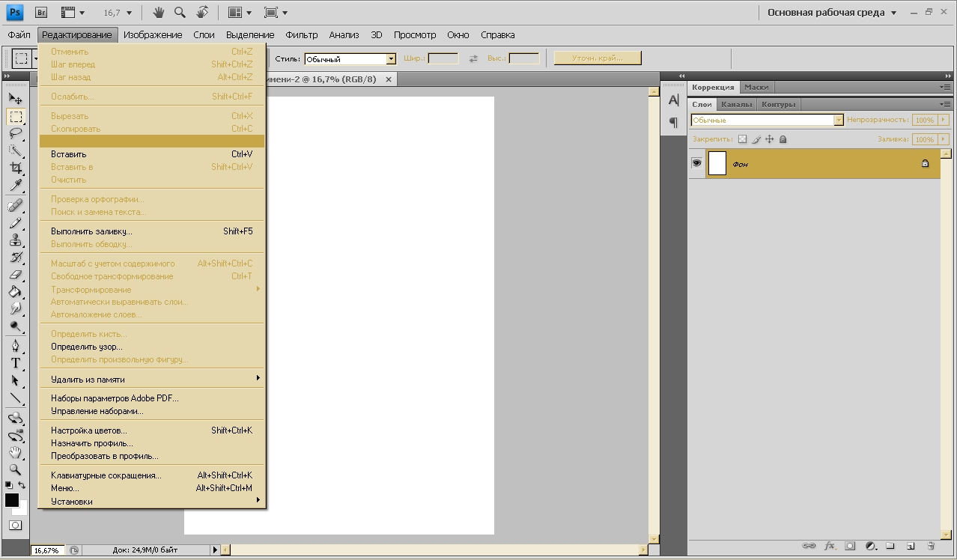Click the Уточн. край button
The image size is (957, 560).
click(x=598, y=58)
